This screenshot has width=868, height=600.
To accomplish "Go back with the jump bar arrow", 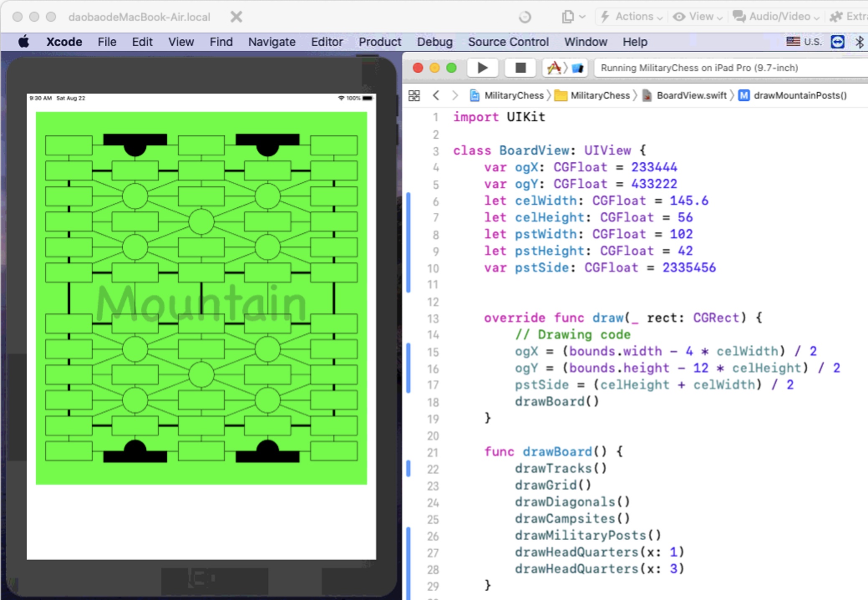I will [436, 96].
